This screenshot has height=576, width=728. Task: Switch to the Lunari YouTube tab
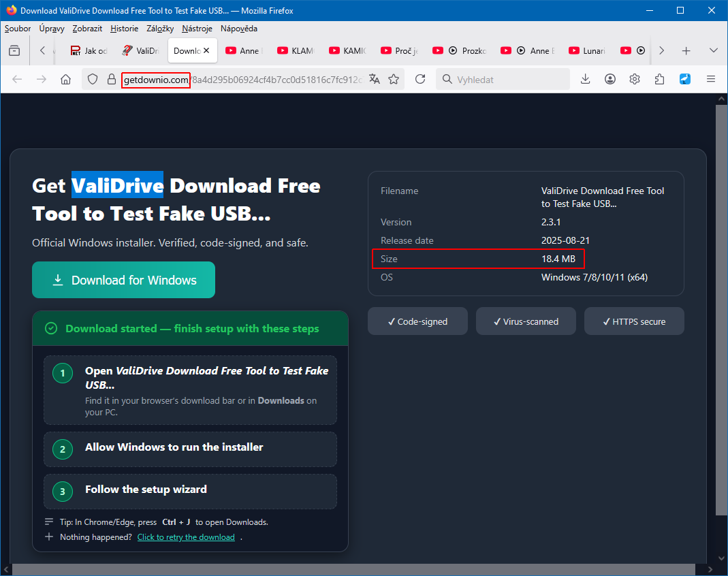[x=587, y=50]
